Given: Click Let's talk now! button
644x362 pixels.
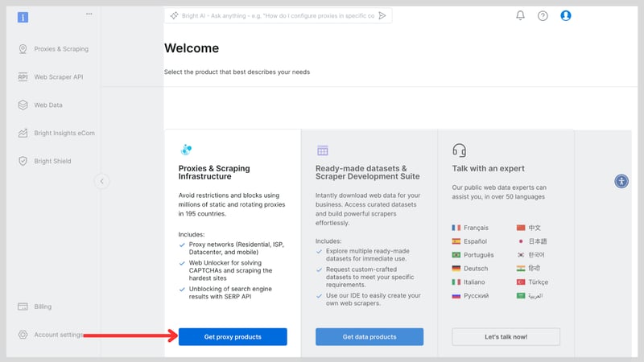Looking at the screenshot, I should 506,336.
